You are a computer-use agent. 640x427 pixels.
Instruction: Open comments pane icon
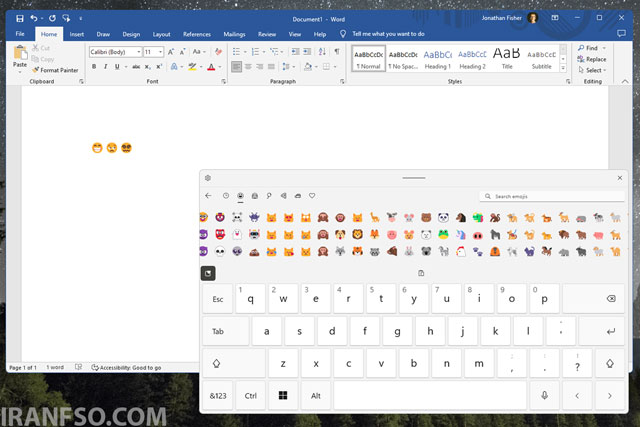coord(621,34)
